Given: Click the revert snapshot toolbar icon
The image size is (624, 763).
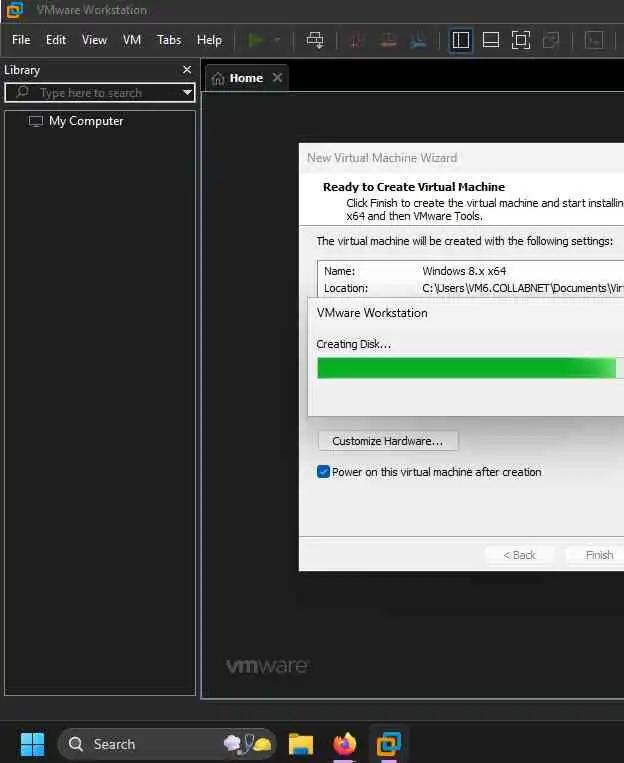Looking at the screenshot, I should 387,40.
